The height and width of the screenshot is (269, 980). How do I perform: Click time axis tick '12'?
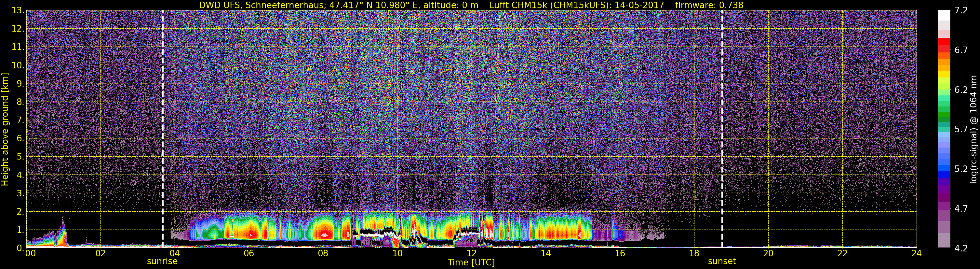(x=471, y=253)
